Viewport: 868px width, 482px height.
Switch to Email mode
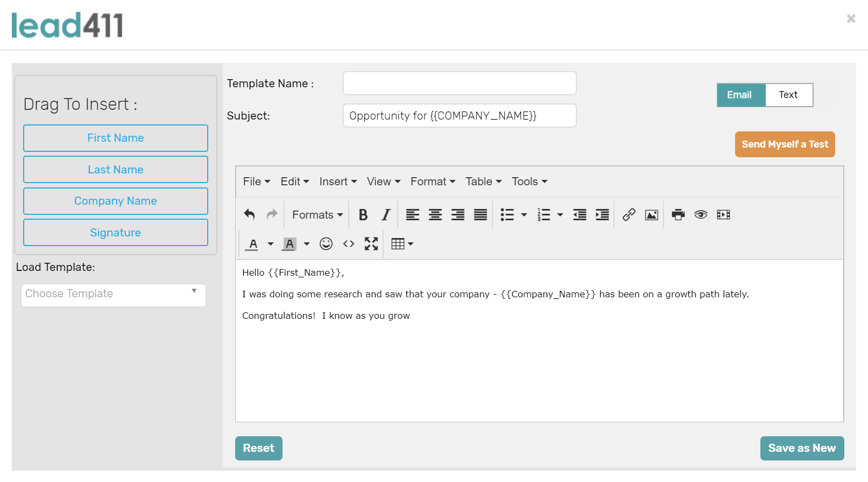(741, 95)
